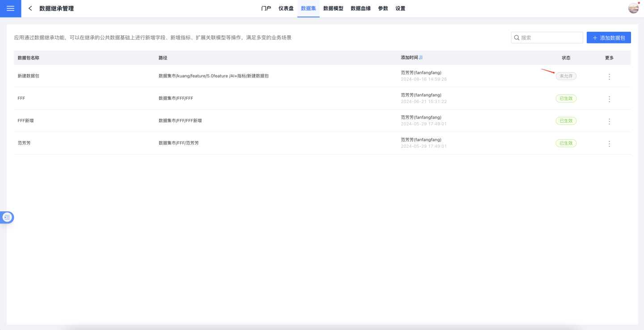Image resolution: width=644 pixels, height=330 pixels.
Task: Click the 未允许 status tag
Action: point(566,76)
